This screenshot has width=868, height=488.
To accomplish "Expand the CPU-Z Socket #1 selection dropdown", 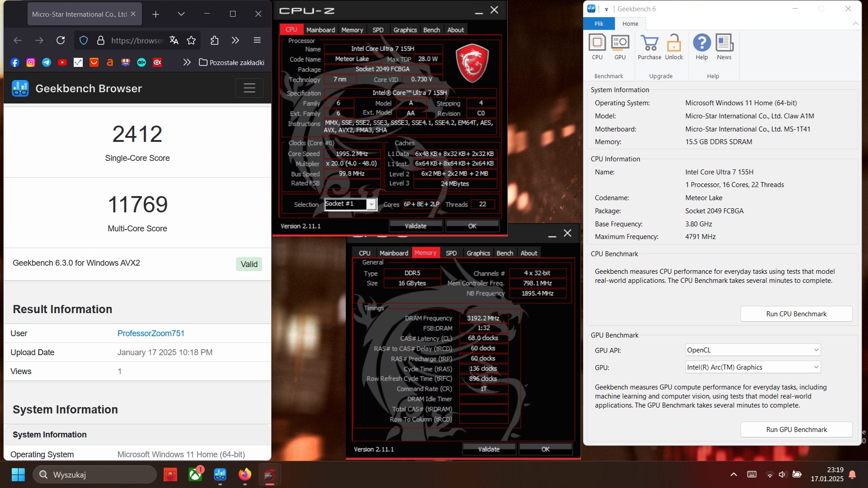I will (x=371, y=205).
